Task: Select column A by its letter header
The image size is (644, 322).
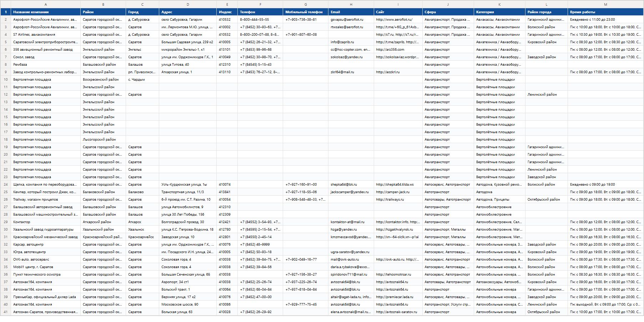Action: click(x=46, y=4)
